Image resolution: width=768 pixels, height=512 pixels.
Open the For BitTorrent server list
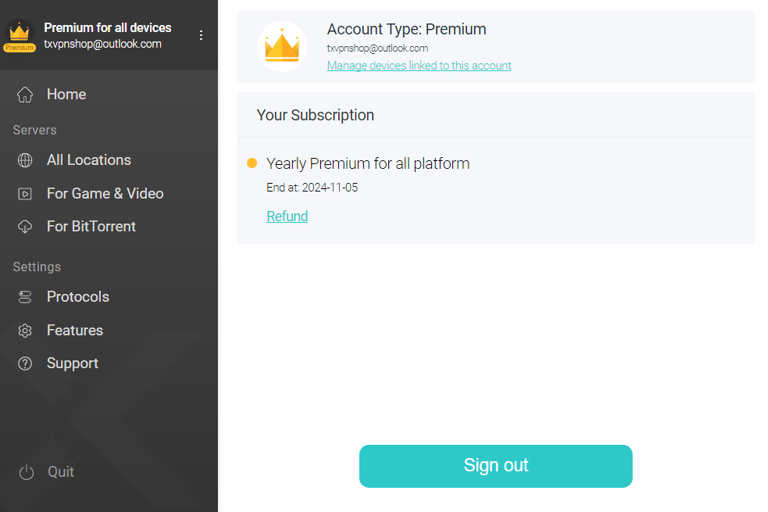pyautogui.click(x=92, y=226)
